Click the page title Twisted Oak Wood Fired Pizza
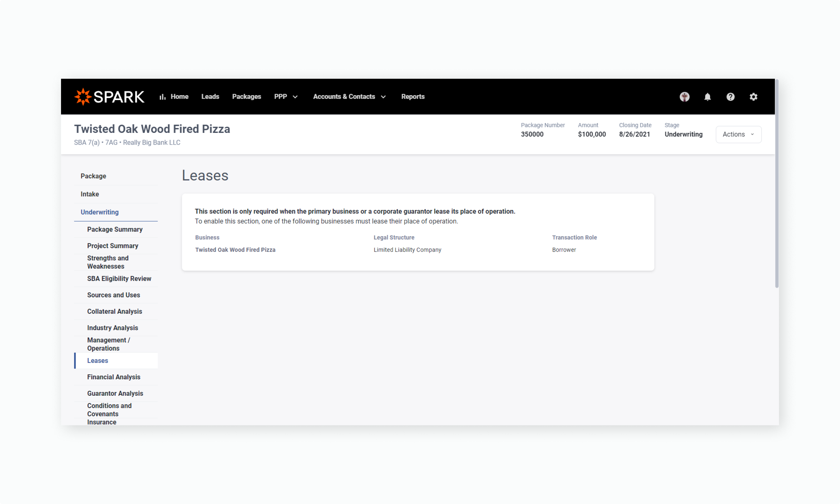The image size is (840, 504). pos(152,129)
